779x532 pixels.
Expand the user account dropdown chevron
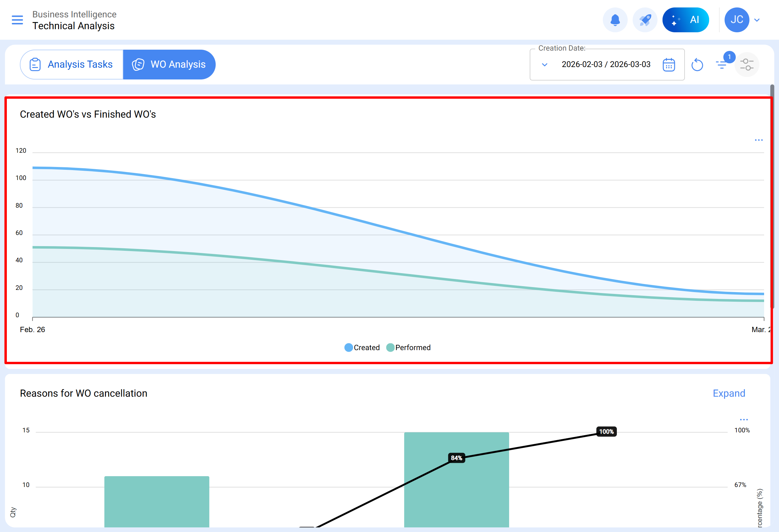click(x=757, y=20)
